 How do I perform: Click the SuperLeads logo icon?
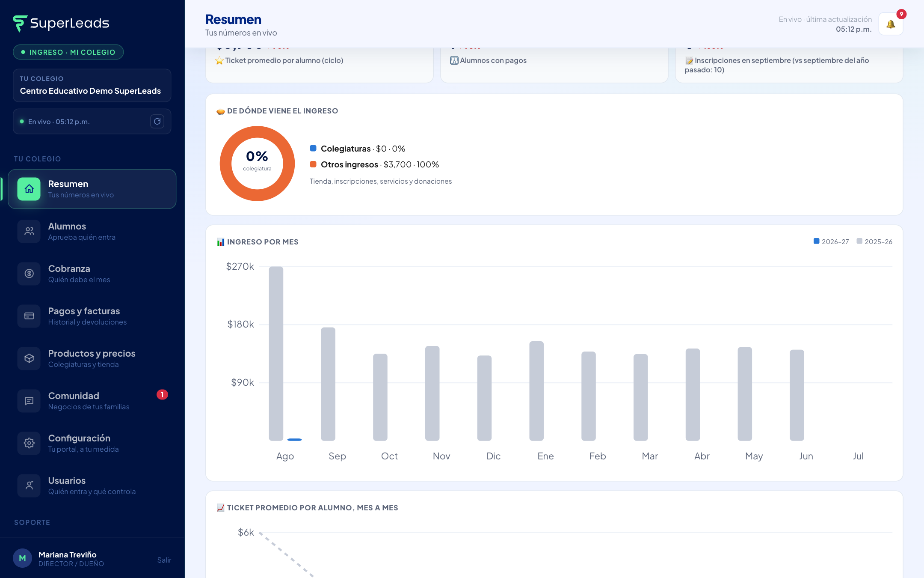(20, 24)
